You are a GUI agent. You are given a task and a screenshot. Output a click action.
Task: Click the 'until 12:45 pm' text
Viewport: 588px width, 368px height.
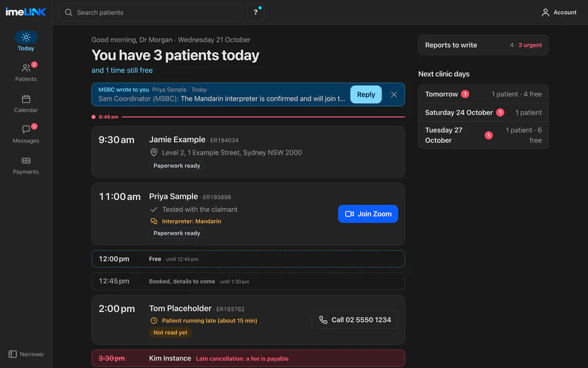click(182, 259)
